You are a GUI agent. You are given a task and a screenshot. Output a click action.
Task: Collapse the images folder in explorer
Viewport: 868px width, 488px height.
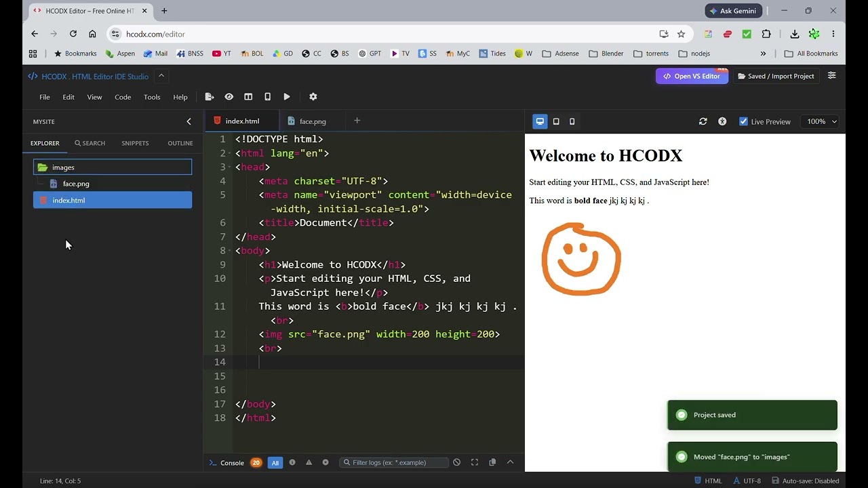pos(113,167)
